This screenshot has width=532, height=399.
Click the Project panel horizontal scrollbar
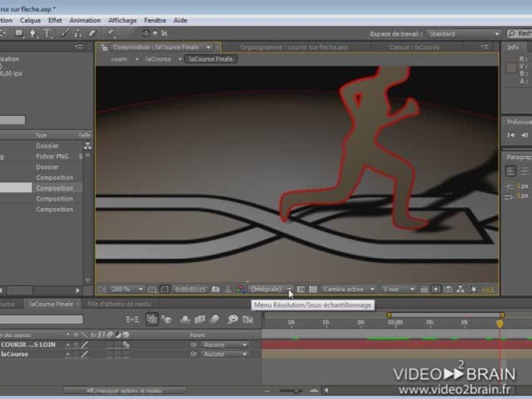tap(20, 290)
